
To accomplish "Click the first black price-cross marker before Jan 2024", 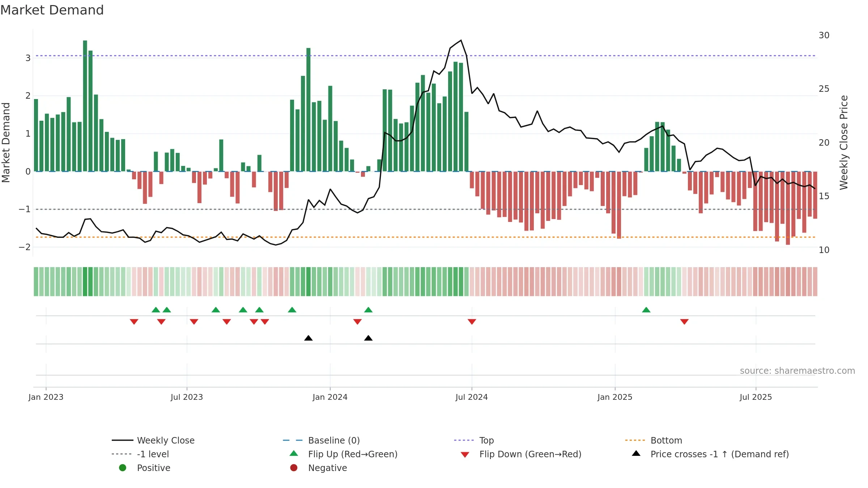I will click(309, 338).
